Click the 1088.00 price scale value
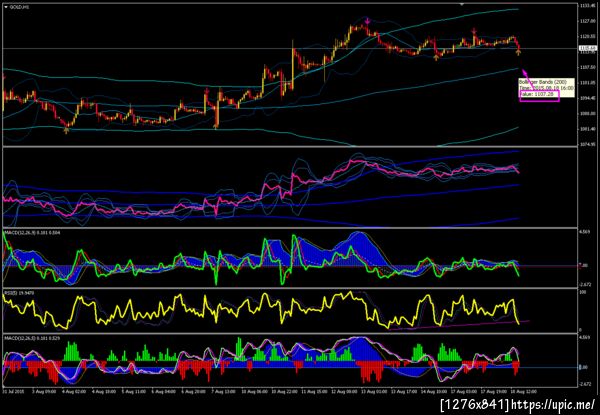 [588, 114]
